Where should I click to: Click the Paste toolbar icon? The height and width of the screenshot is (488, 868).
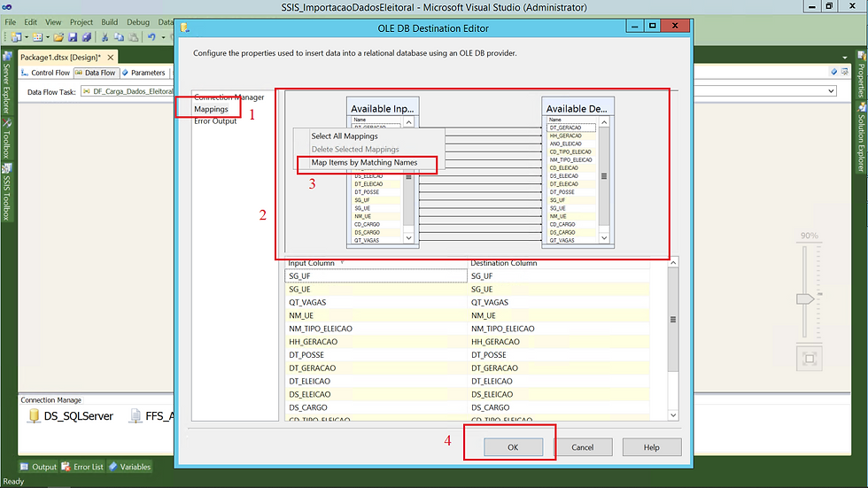[134, 37]
